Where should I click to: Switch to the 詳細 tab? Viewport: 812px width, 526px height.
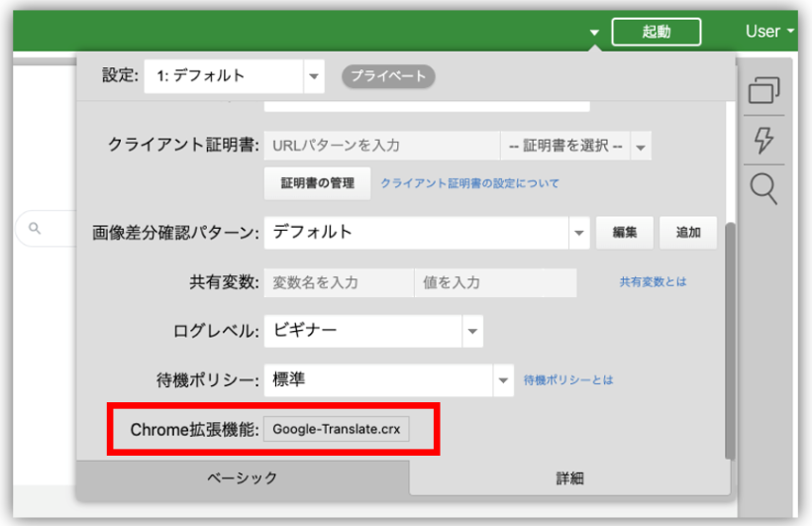coord(569,478)
